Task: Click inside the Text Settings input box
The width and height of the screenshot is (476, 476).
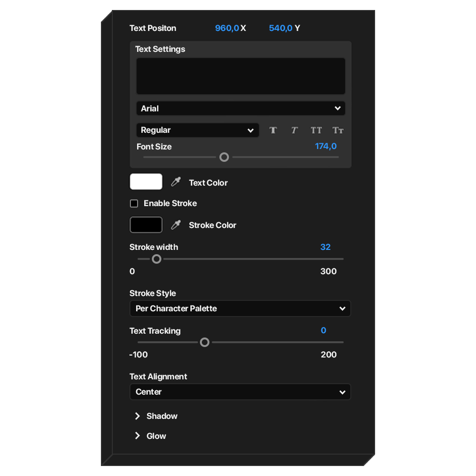Action: (x=240, y=76)
